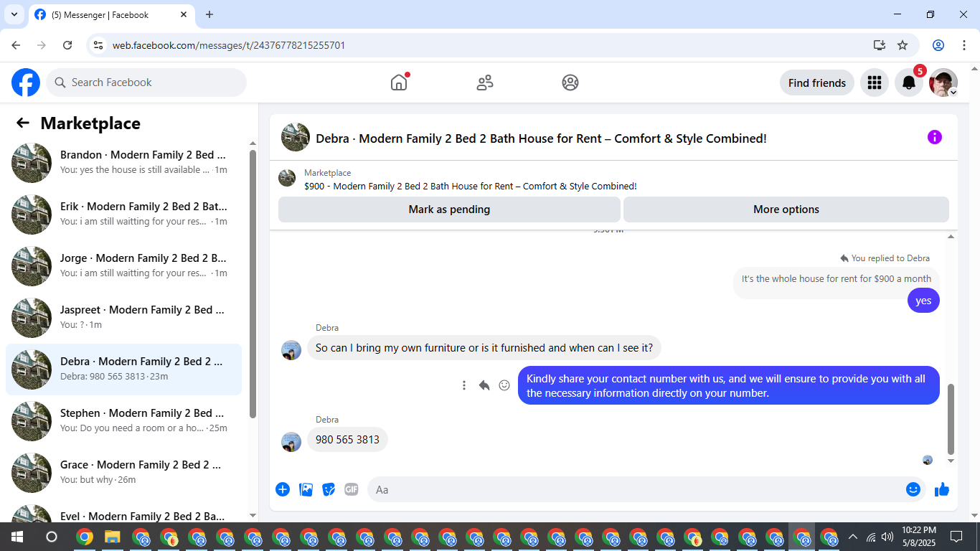Click Debra's avatar beside the phone number
This screenshot has width=980, height=551.
point(291,442)
